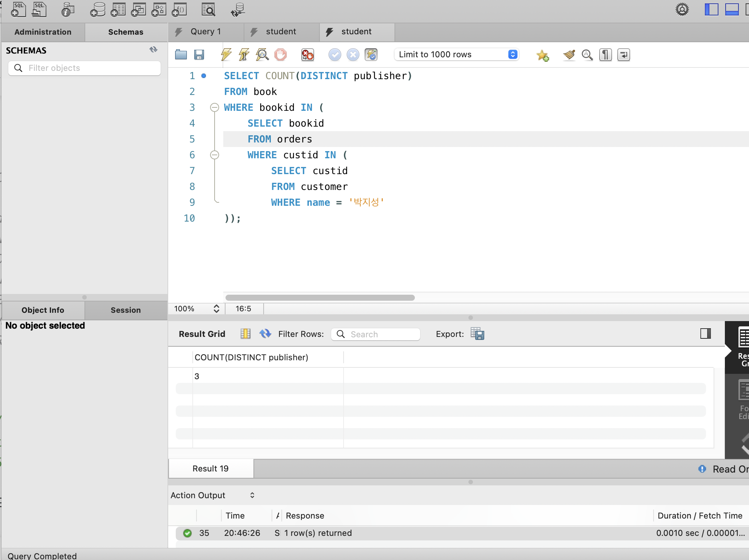This screenshot has height=560, width=749.
Task: Toggle the bottom output panel visibility
Action: tap(732, 9)
